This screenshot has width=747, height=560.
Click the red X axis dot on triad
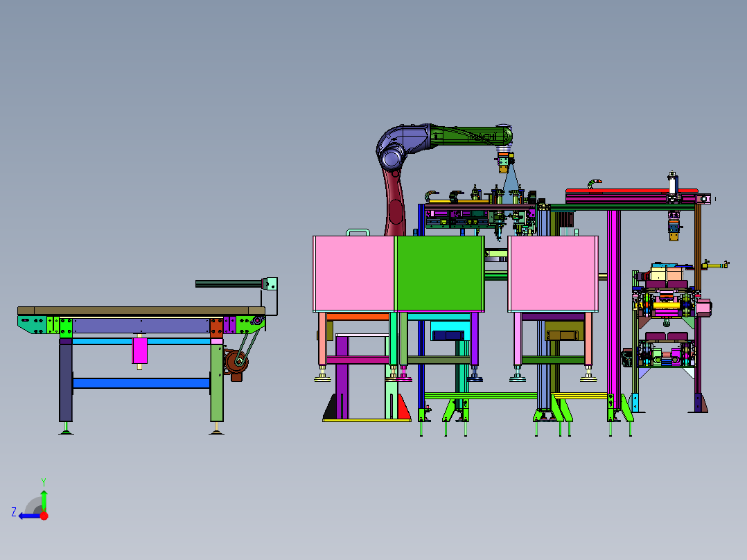point(44,516)
